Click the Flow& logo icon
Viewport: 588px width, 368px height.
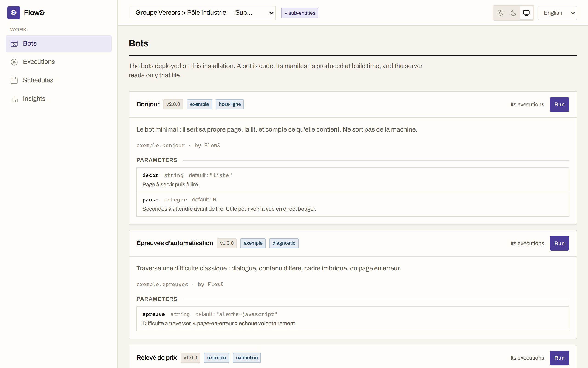14,13
